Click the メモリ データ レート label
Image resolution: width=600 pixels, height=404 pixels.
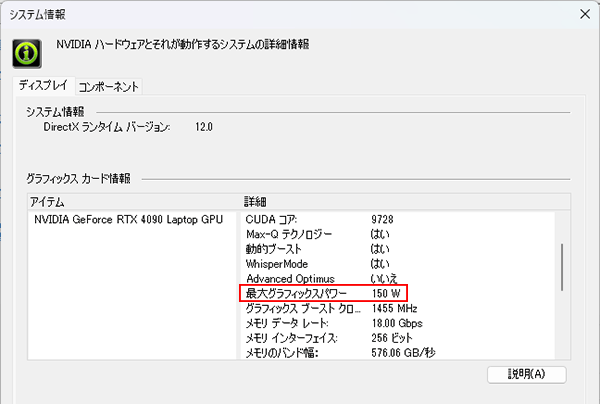pyautogui.click(x=287, y=323)
